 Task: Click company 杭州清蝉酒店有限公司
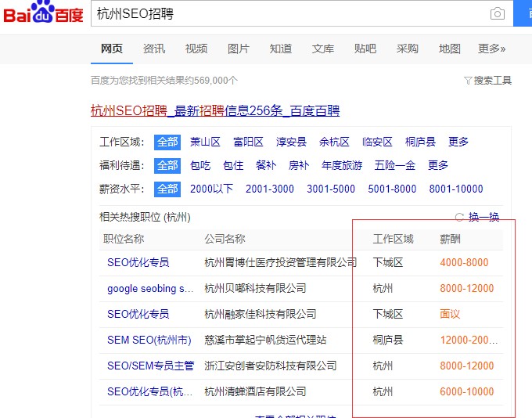(255, 391)
